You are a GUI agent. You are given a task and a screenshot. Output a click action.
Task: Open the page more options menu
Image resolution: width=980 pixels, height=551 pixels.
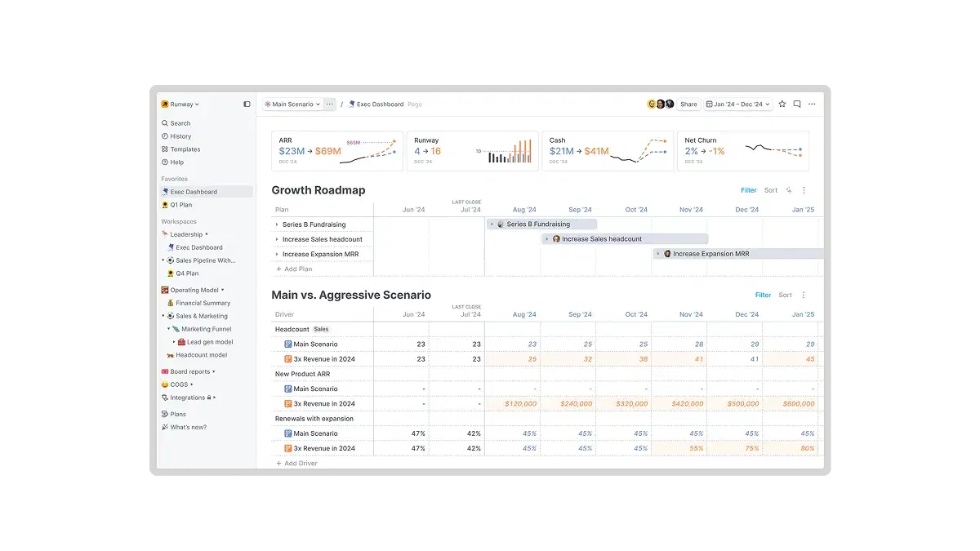[812, 104]
